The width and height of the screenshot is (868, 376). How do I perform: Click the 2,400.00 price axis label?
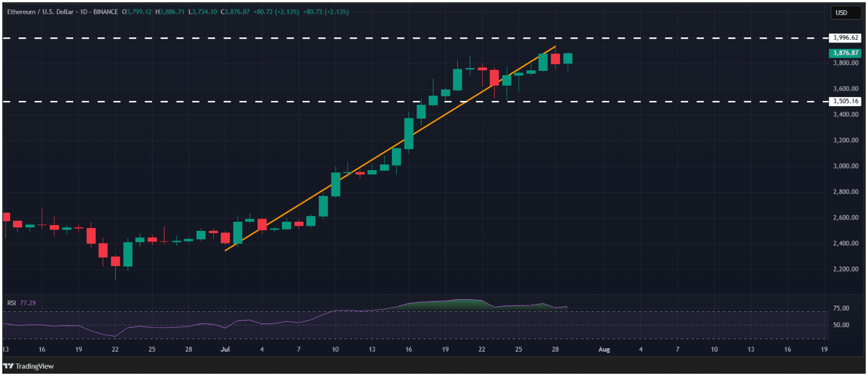click(x=845, y=243)
